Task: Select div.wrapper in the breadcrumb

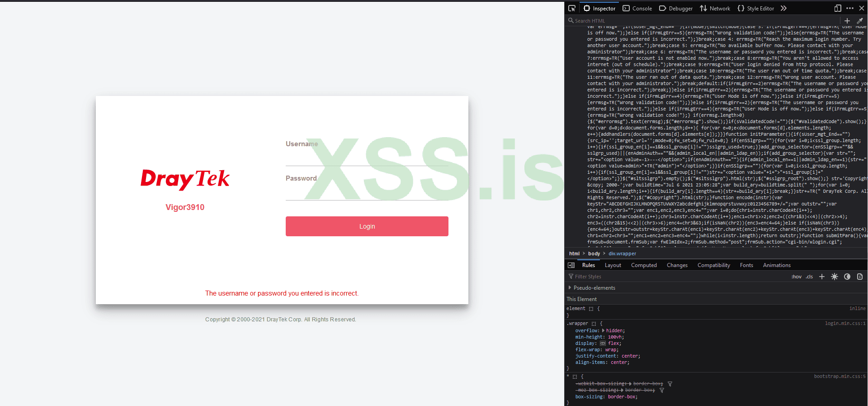Action: point(622,253)
